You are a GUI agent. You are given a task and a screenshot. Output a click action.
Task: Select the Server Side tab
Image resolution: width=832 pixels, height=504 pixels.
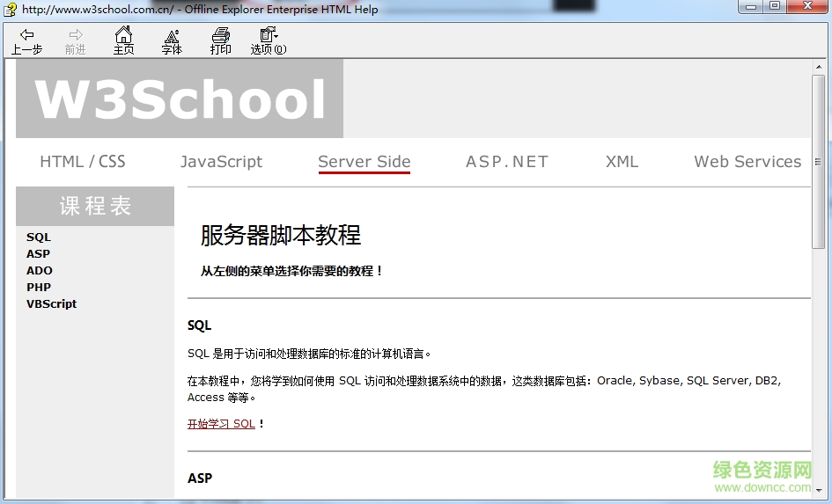[x=364, y=162]
